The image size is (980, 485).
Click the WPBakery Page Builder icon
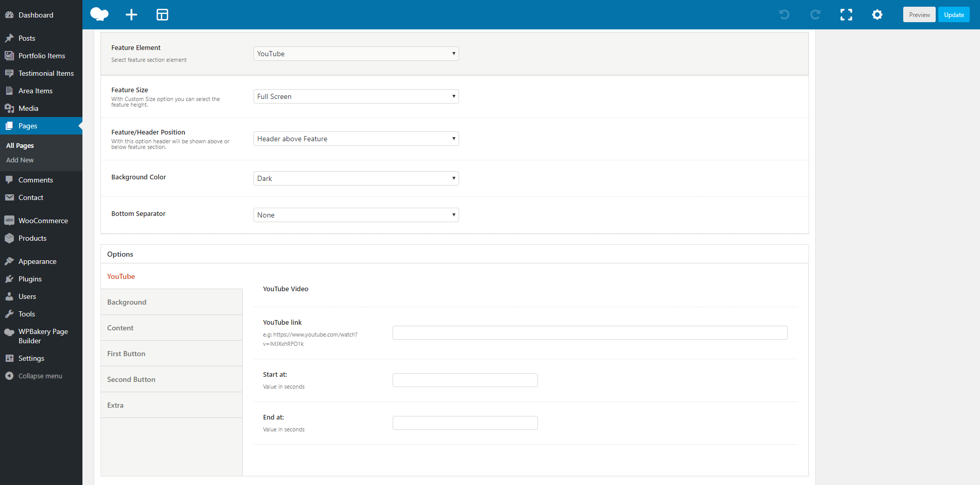coord(9,332)
